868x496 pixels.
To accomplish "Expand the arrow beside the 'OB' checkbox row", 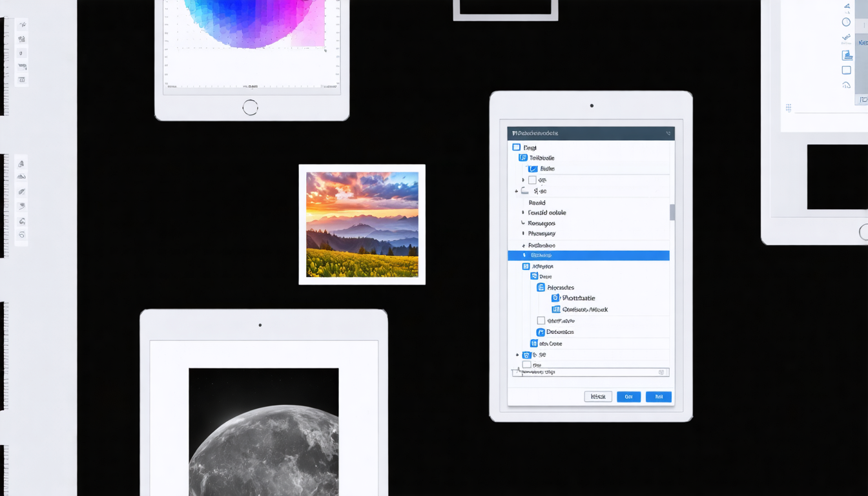I will click(x=523, y=180).
